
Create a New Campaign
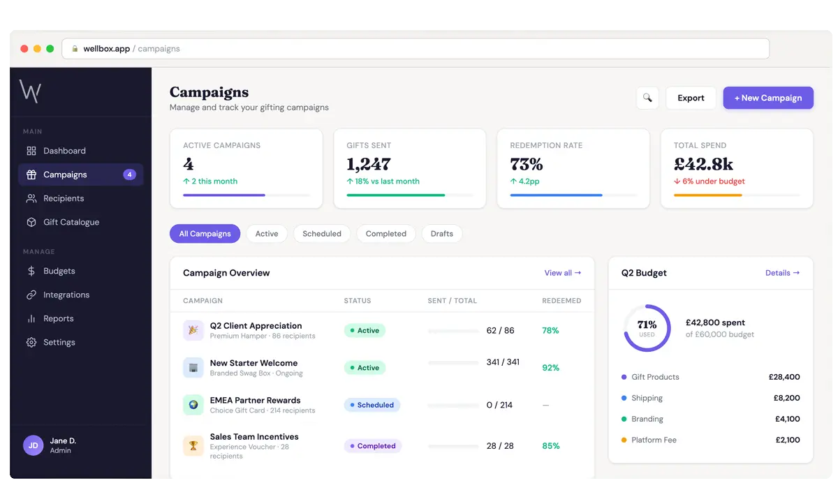tap(768, 98)
